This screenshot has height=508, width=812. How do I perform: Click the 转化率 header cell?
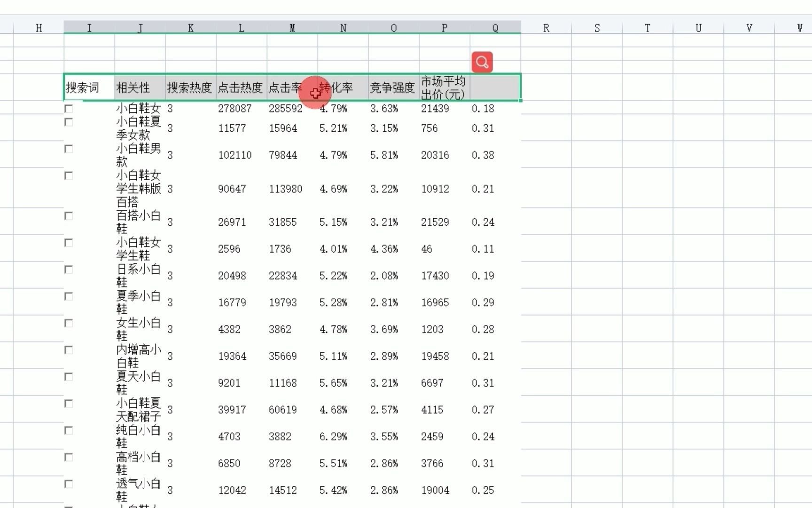(x=343, y=87)
